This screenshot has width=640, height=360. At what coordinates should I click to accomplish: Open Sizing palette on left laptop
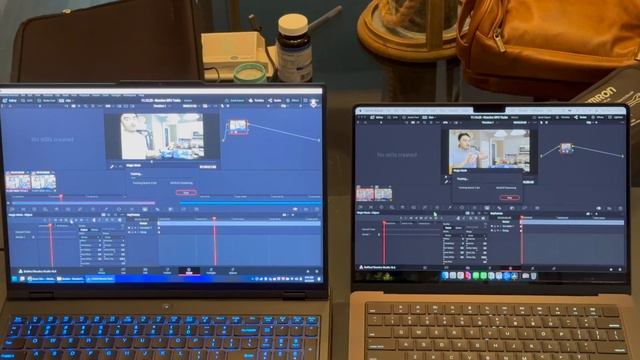(183, 209)
